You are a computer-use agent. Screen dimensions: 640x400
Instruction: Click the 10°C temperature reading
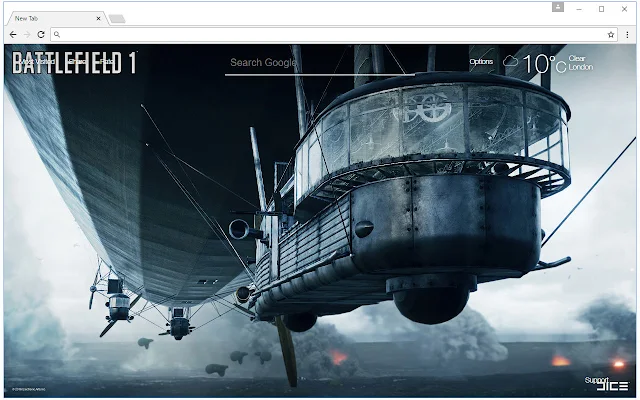pyautogui.click(x=544, y=64)
